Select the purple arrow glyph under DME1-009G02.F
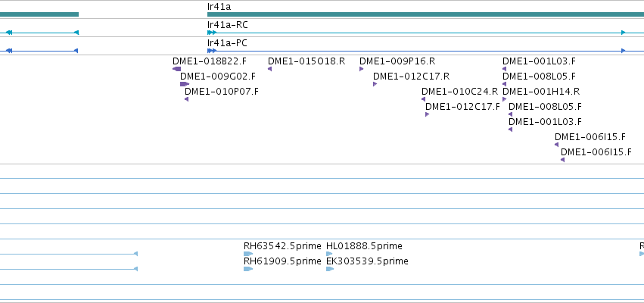Image resolution: width=644 pixels, height=303 pixels. 185,84
